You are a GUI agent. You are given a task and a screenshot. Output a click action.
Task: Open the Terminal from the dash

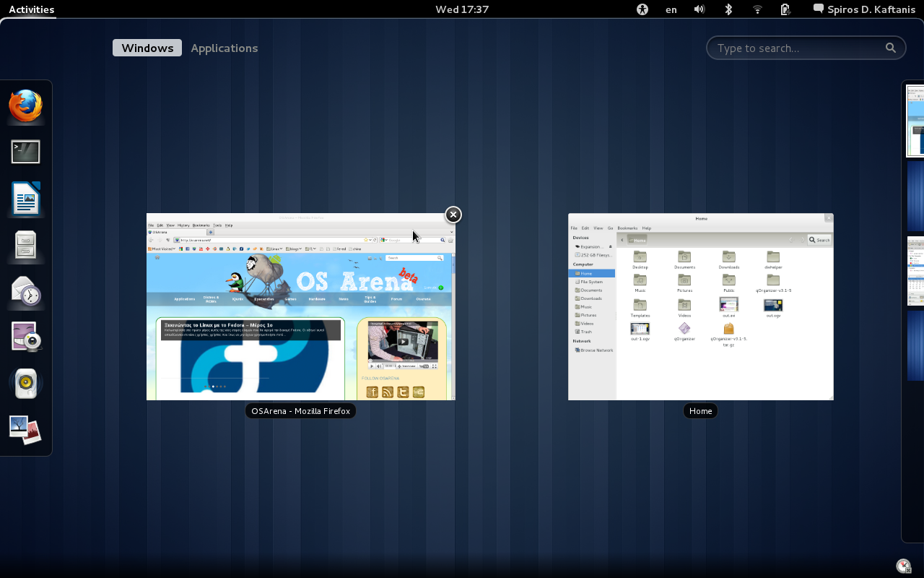[x=26, y=152]
